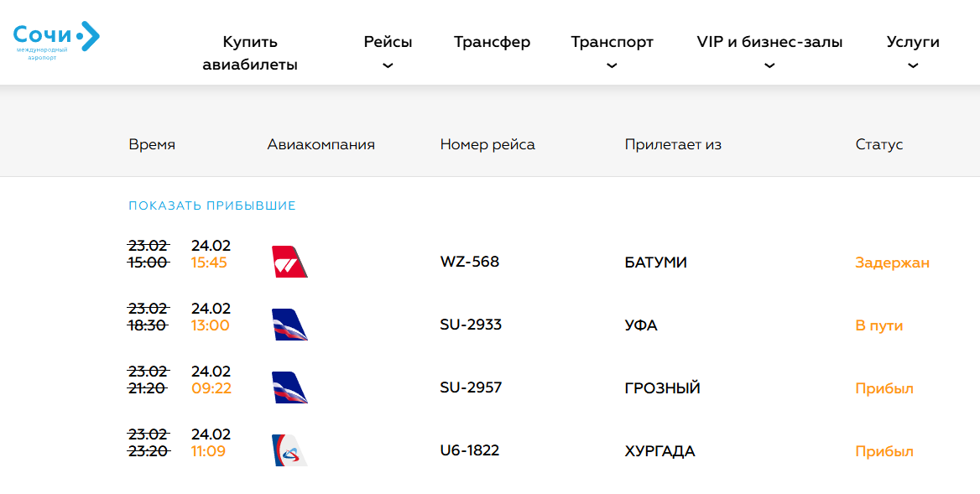Screen dimensions: 980x494
Task: Click the red airline tail logo for WZ-568
Action: click(x=289, y=263)
